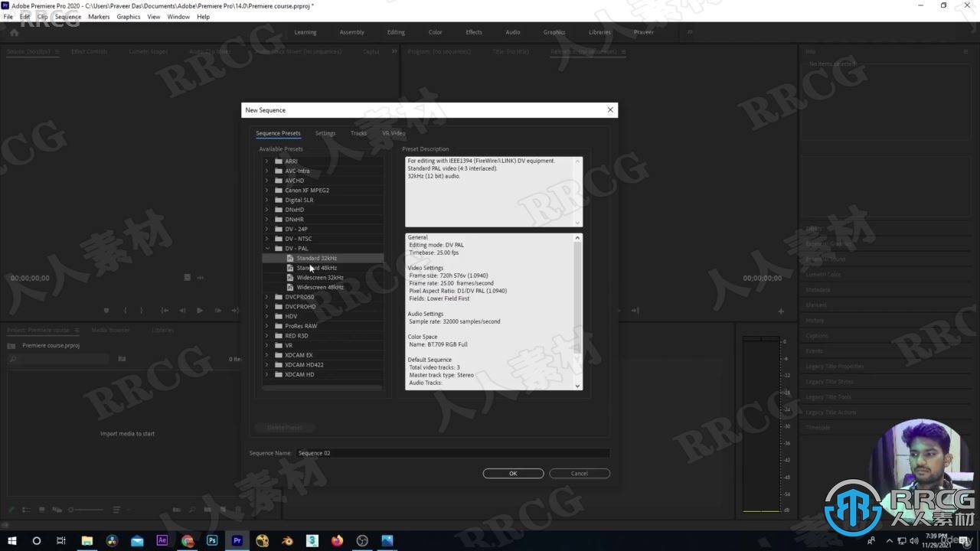The image size is (980, 551).
Task: Switch to Google Chrome in taskbar
Action: pyautogui.click(x=188, y=540)
